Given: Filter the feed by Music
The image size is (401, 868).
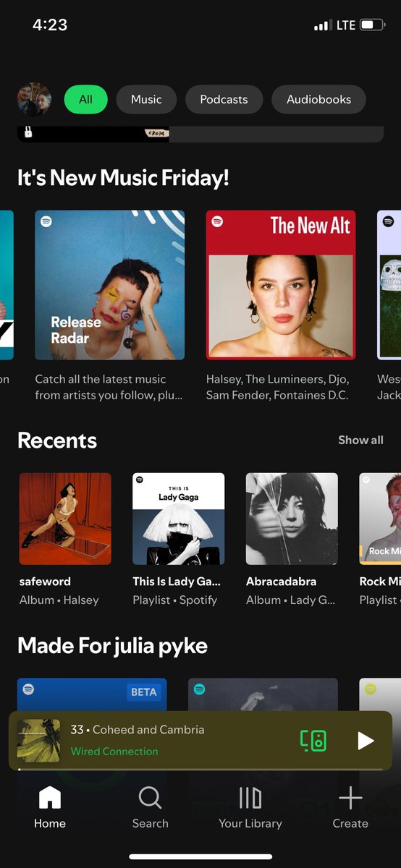Looking at the screenshot, I should pyautogui.click(x=146, y=99).
